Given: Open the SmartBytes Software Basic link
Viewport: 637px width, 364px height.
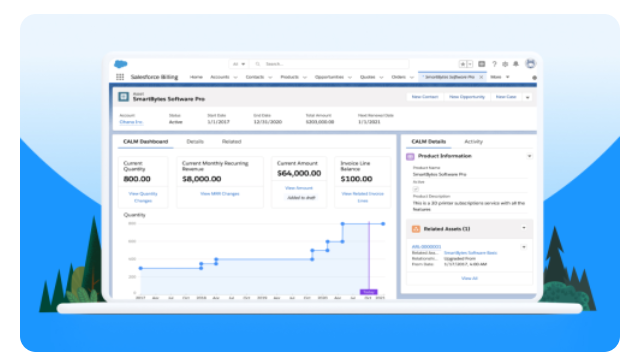Looking at the screenshot, I should click(470, 253).
